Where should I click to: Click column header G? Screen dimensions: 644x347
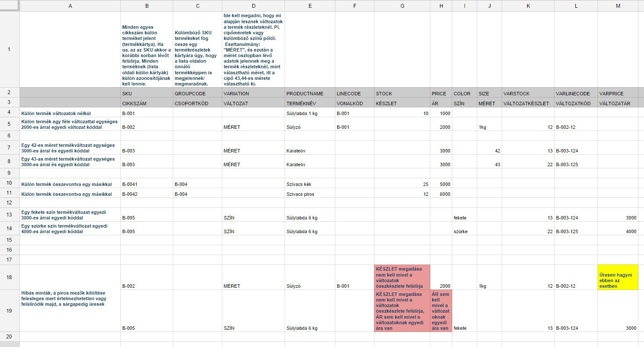tap(402, 6)
